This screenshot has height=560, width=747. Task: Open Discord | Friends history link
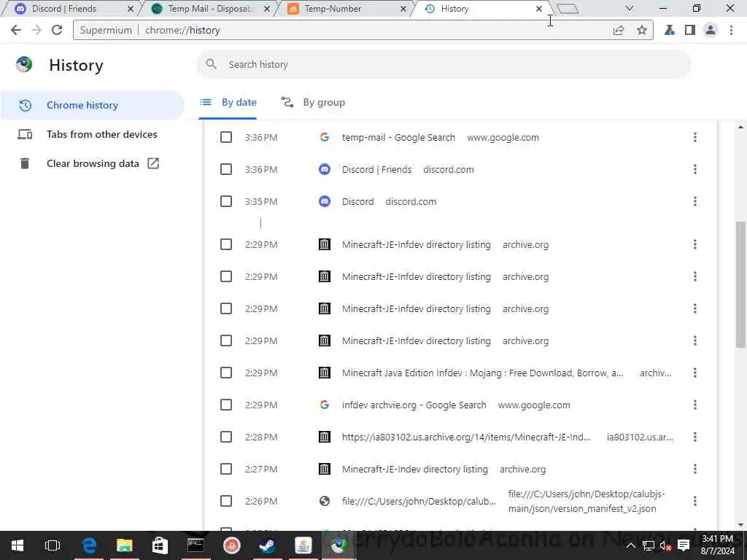pos(377,169)
